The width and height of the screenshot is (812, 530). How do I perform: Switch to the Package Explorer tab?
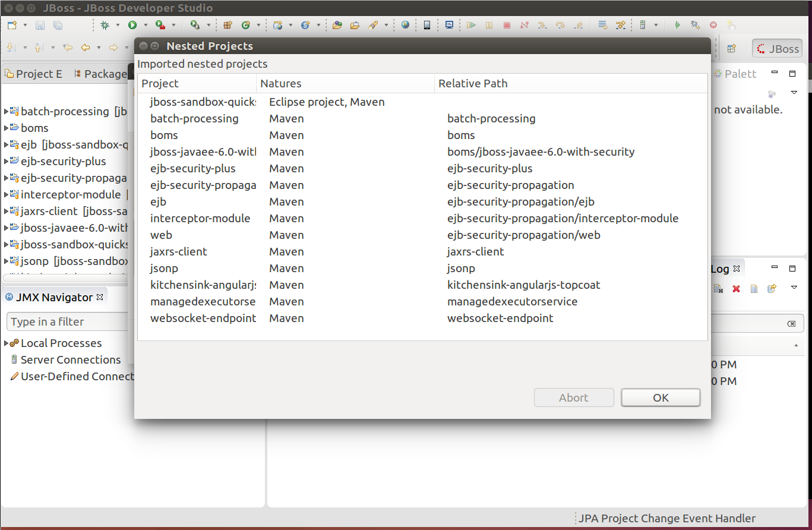[100, 74]
